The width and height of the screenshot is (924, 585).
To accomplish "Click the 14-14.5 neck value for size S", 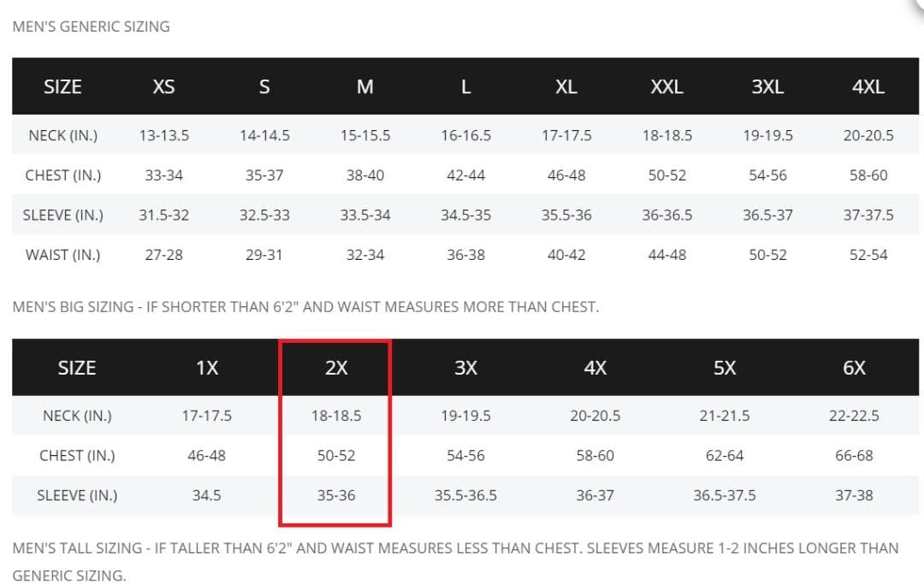I will (x=264, y=135).
